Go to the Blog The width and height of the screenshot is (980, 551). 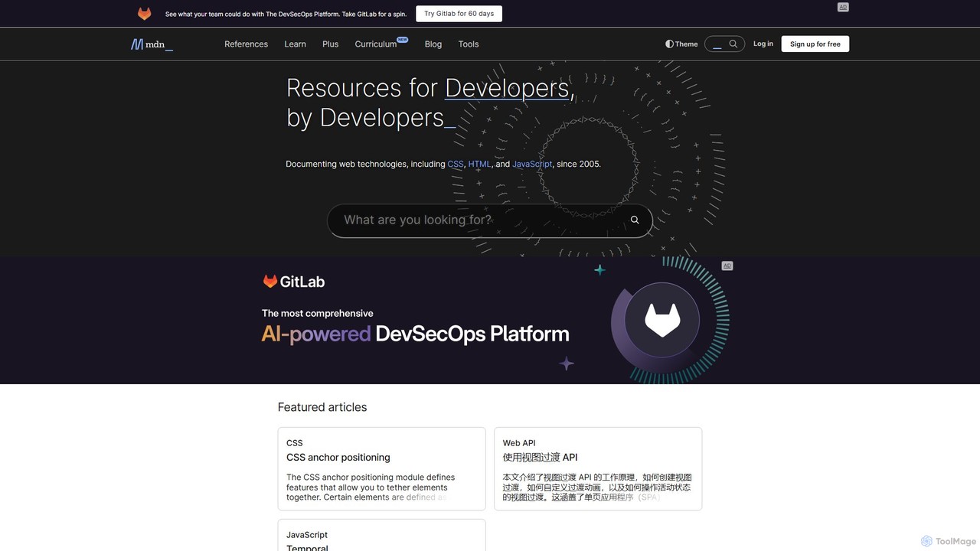point(433,44)
